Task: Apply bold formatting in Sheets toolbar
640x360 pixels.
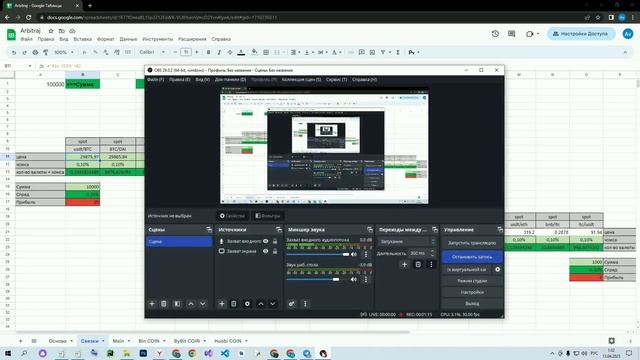Action: (208, 52)
